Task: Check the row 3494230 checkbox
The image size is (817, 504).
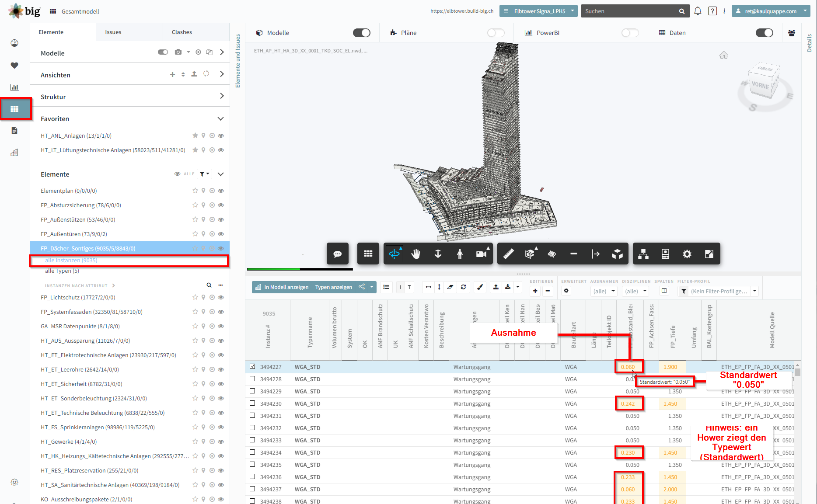Action: (252, 403)
